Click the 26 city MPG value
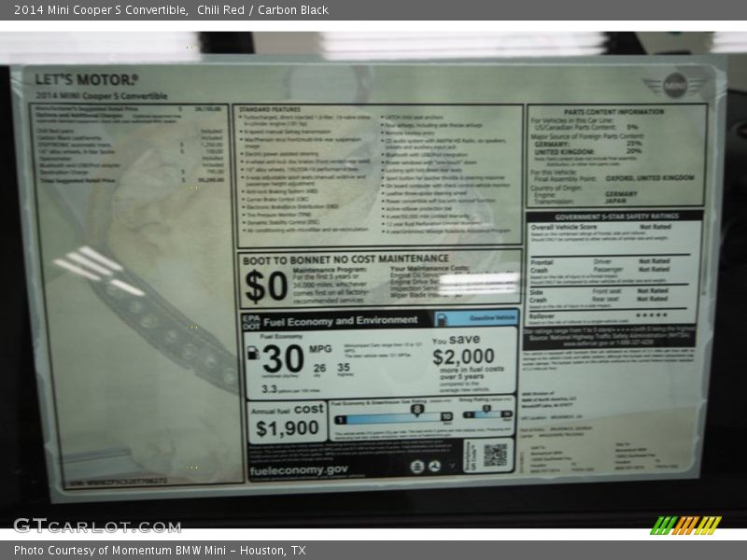This screenshot has width=747, height=560. [x=319, y=368]
